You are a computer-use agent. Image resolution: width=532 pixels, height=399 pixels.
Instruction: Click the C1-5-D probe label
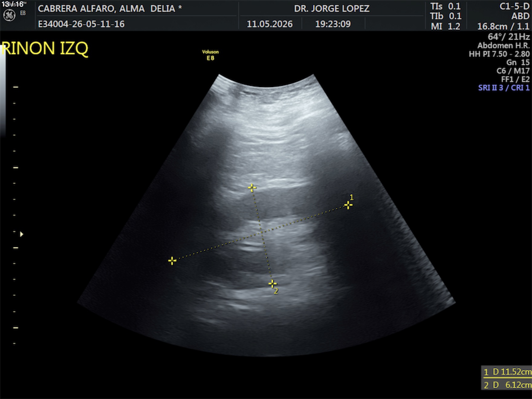(x=514, y=6)
